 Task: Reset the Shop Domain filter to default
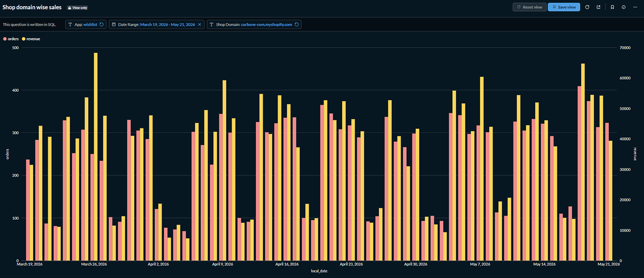(297, 25)
